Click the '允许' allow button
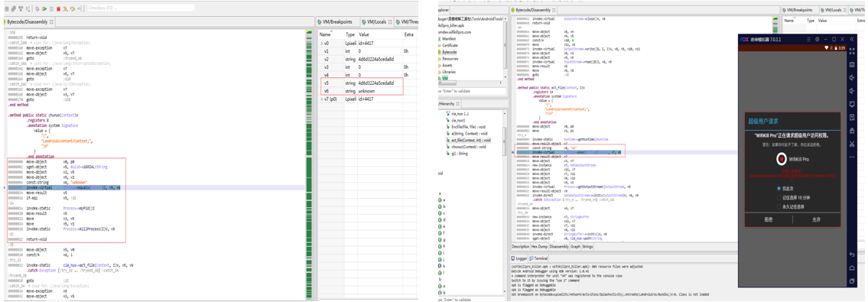Image resolution: width=868 pixels, height=302 pixels. tap(816, 219)
